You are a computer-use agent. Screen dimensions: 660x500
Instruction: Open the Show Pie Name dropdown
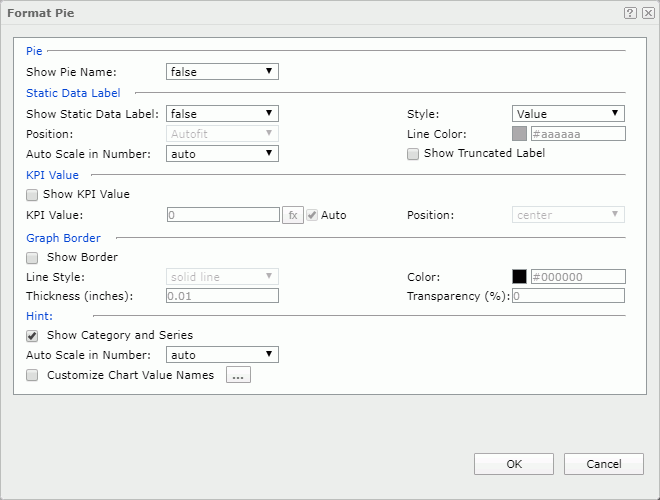(x=222, y=72)
